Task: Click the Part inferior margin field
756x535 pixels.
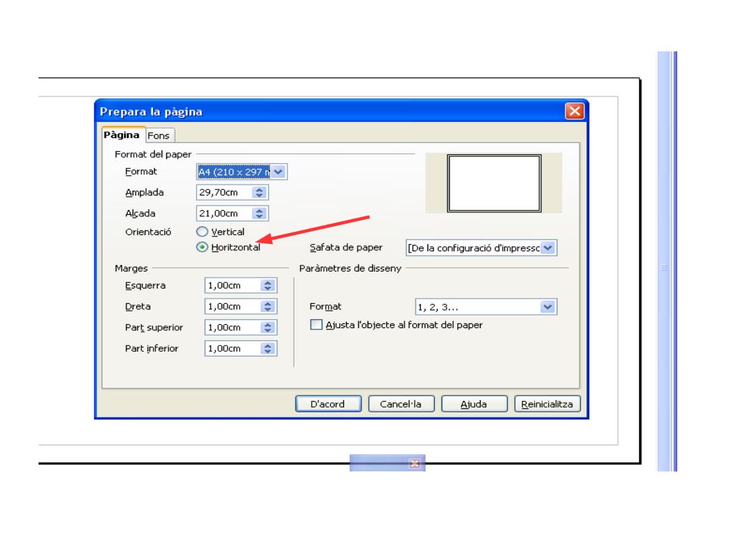Action: [x=233, y=348]
